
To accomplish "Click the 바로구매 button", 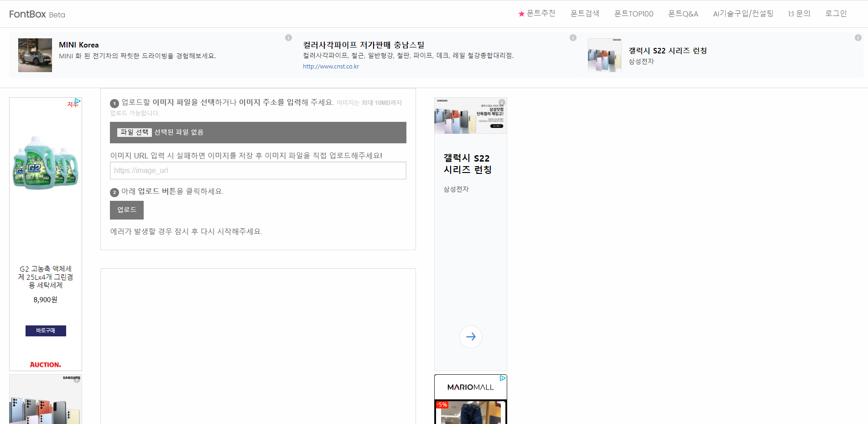I will [46, 331].
